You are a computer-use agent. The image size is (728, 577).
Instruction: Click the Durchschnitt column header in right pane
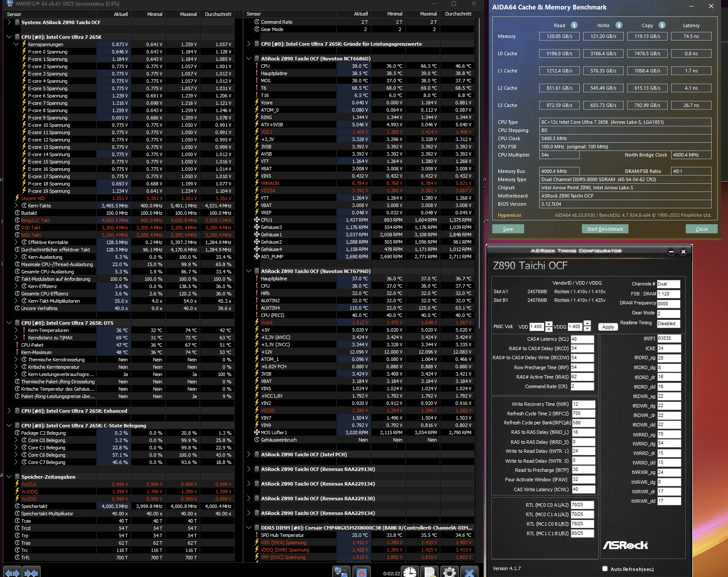pyautogui.click(x=458, y=14)
